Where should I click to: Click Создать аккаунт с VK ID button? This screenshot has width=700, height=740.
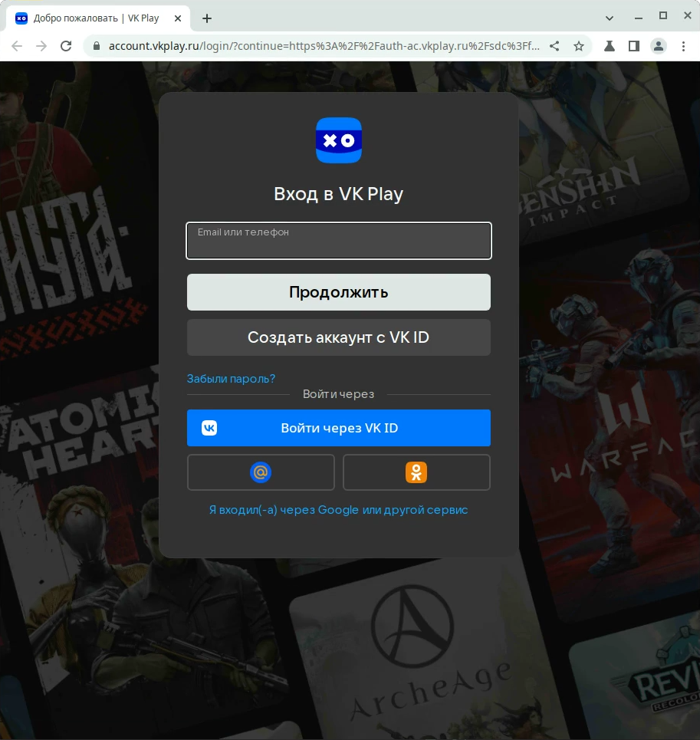pos(339,337)
